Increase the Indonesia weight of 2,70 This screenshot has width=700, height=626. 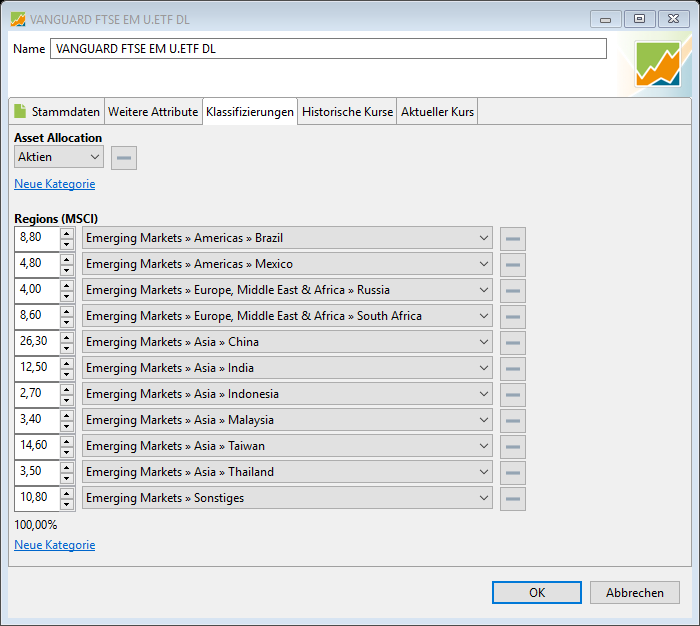point(67,388)
